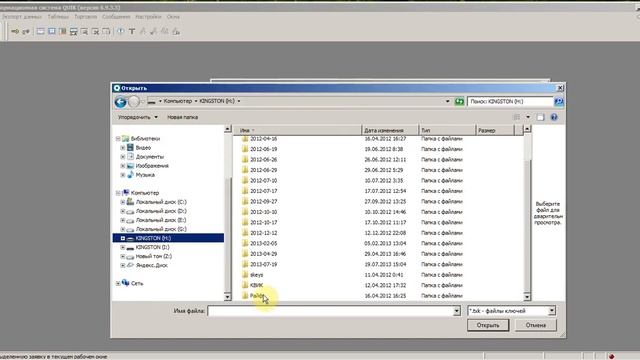Sort by the Тип column header
This screenshot has width=640, height=360.
(x=447, y=130)
